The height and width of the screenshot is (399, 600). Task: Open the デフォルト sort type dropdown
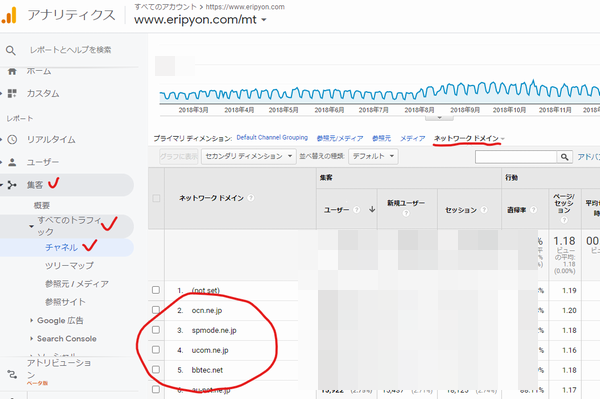click(373, 156)
